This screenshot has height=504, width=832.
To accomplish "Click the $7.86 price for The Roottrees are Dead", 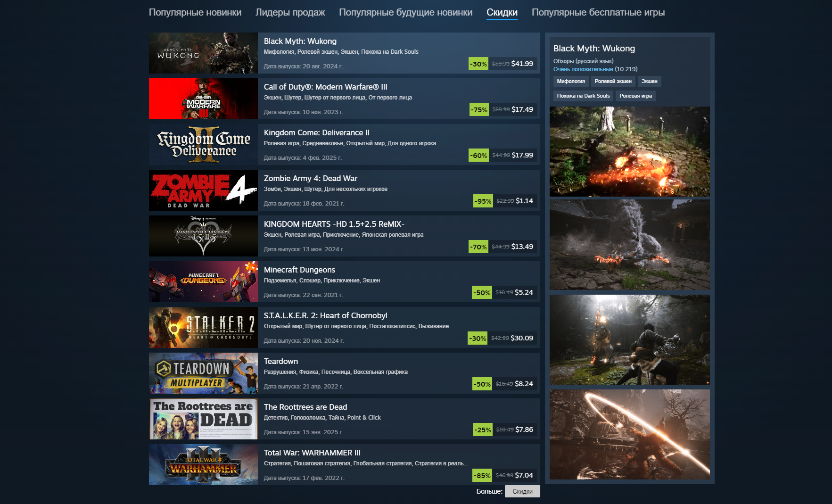I will click(x=524, y=430).
